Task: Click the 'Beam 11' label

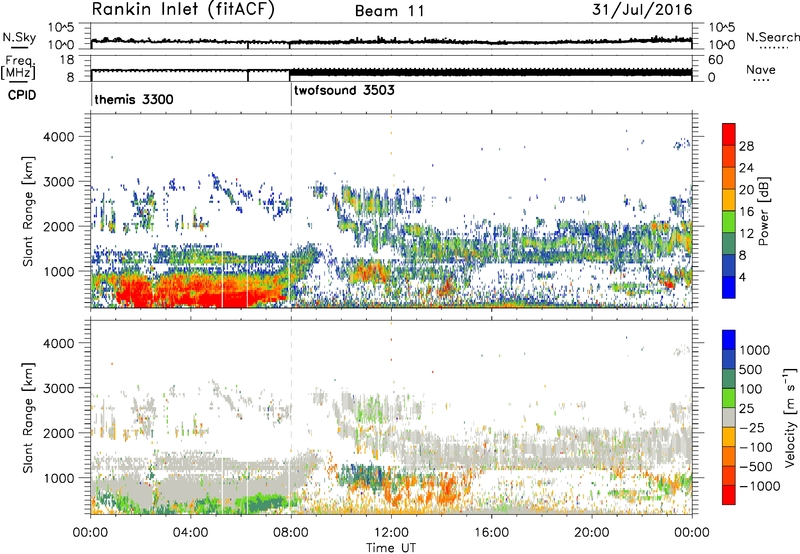Action: tap(390, 11)
